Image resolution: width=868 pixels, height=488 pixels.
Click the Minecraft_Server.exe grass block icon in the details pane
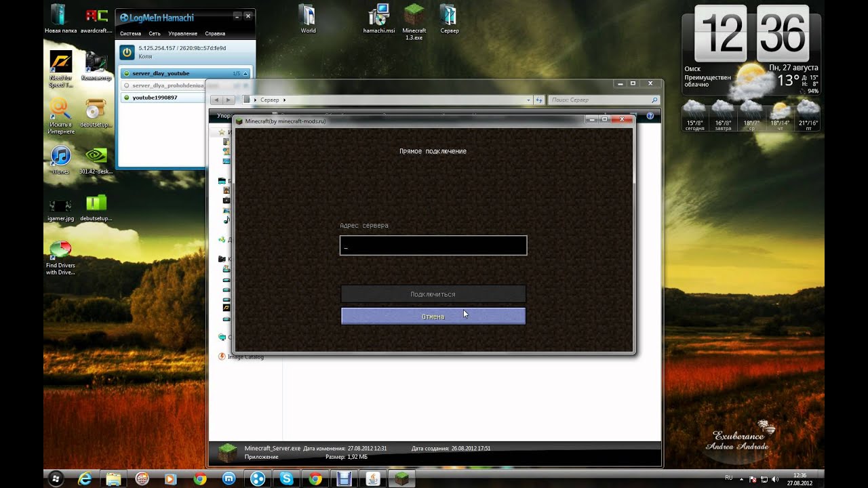tap(228, 452)
